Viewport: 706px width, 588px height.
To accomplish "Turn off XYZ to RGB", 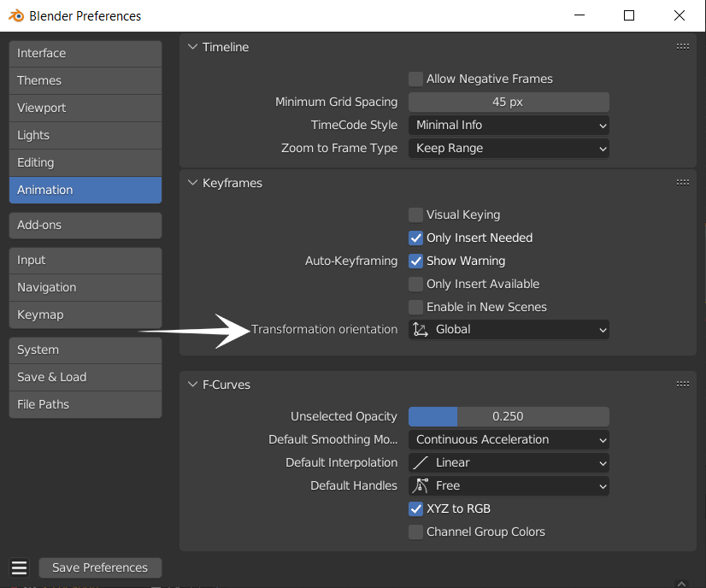I will [415, 509].
